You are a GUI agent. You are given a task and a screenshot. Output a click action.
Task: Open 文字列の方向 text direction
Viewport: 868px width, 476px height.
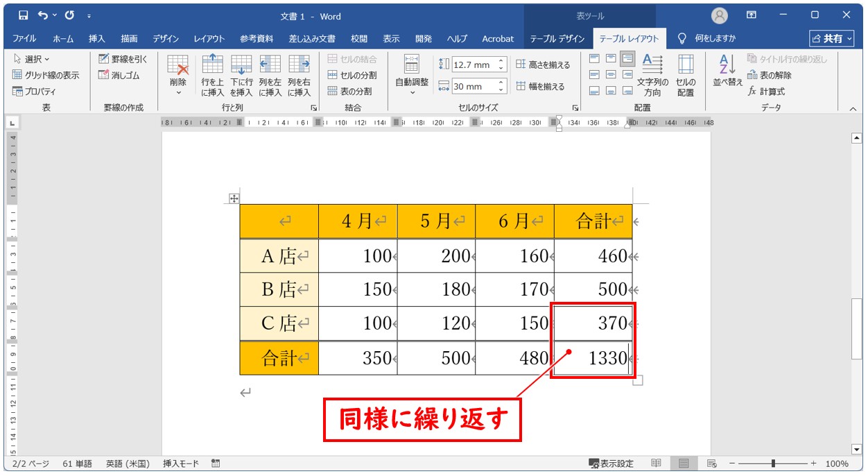click(x=652, y=75)
